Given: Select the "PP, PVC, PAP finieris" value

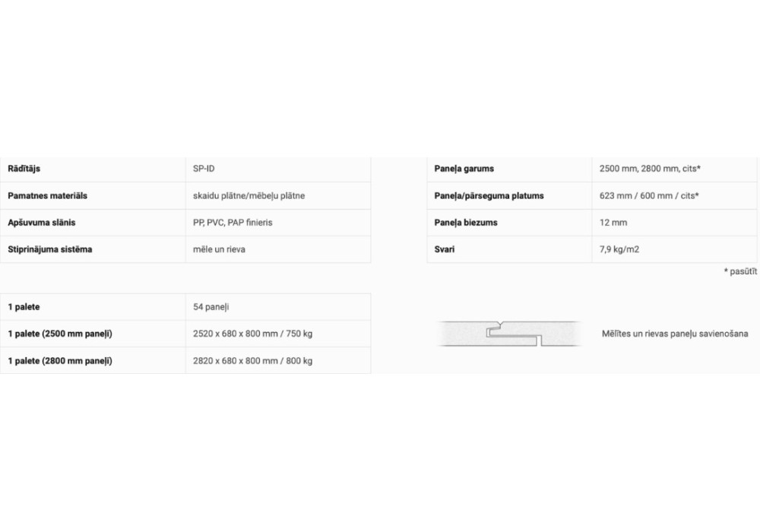Looking at the screenshot, I should pyautogui.click(x=233, y=223).
